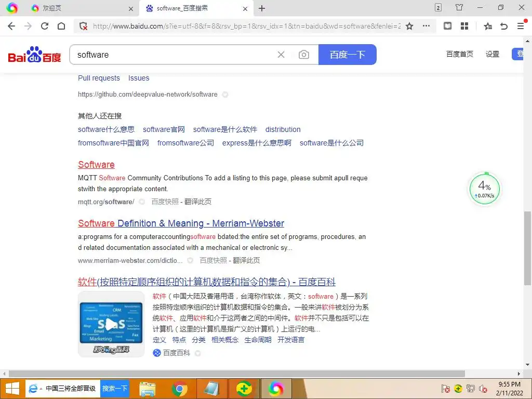
Task: Open related search fromsoftware公司
Action: tap(185, 143)
